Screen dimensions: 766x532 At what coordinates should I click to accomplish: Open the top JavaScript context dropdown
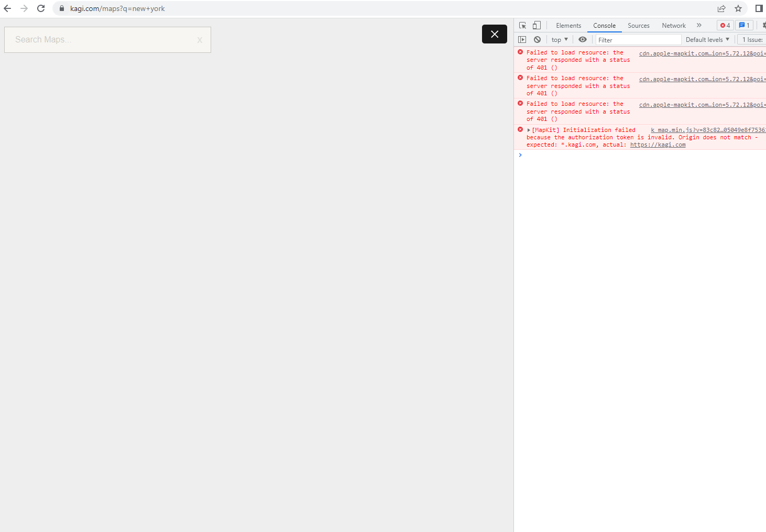[x=560, y=40]
